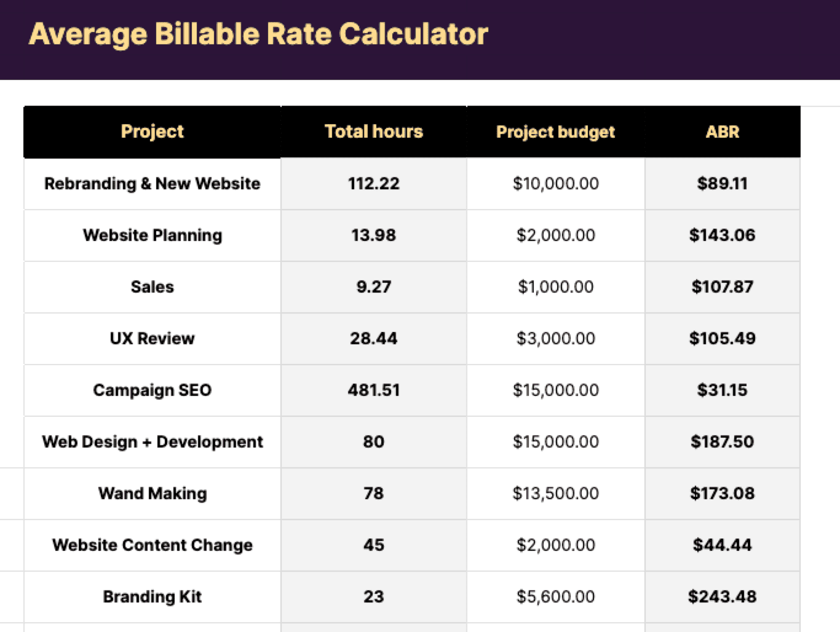
Task: Select the 481.51 hours cell
Action: point(373,390)
